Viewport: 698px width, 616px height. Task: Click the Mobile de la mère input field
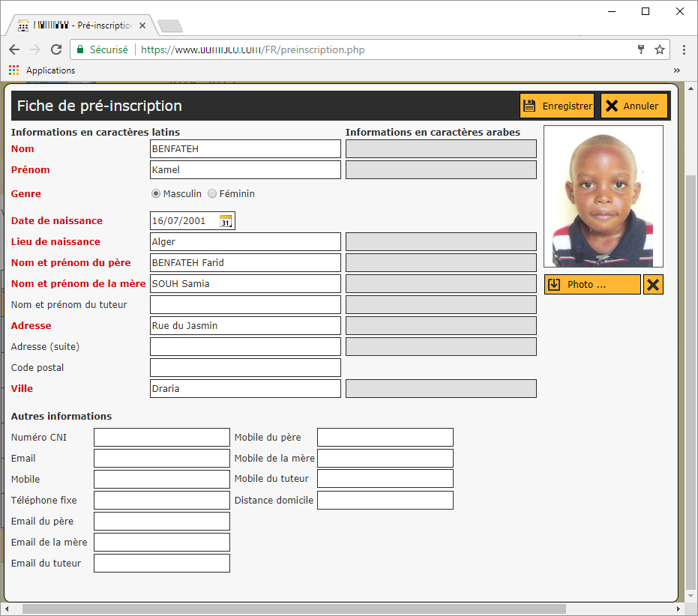(x=385, y=459)
